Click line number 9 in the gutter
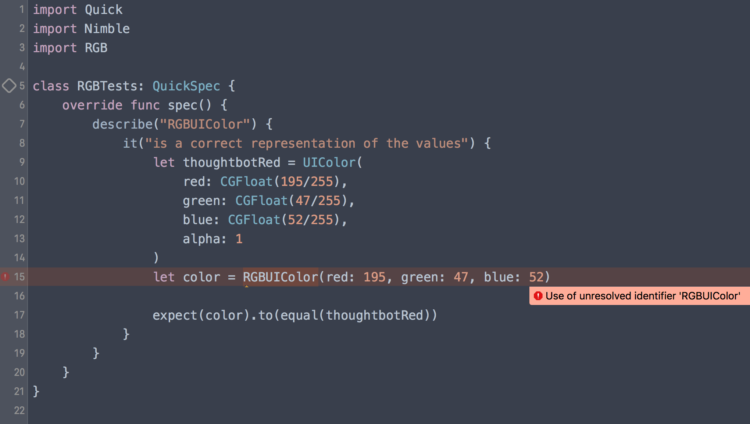Screen dimensions: 750x424 (22, 162)
